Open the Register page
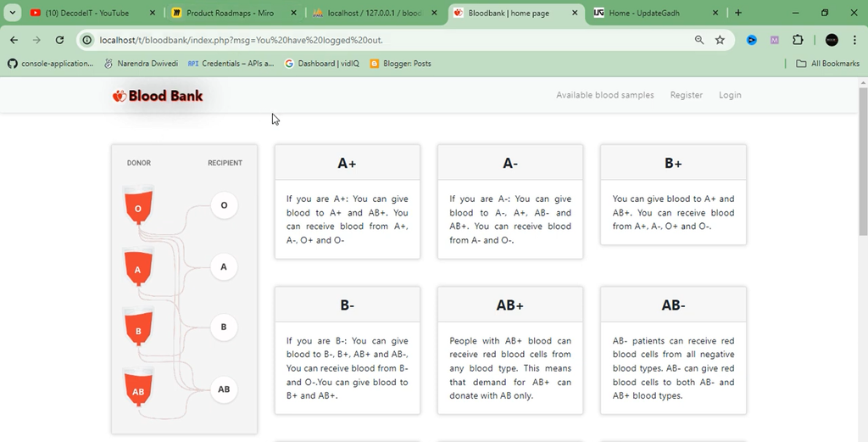Screen dimensions: 868x442 (687, 95)
